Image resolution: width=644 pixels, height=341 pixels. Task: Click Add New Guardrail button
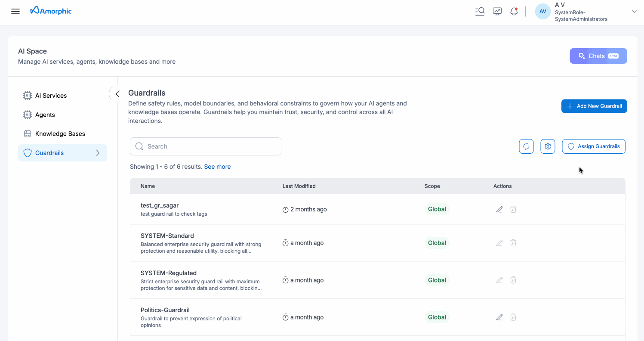point(594,106)
